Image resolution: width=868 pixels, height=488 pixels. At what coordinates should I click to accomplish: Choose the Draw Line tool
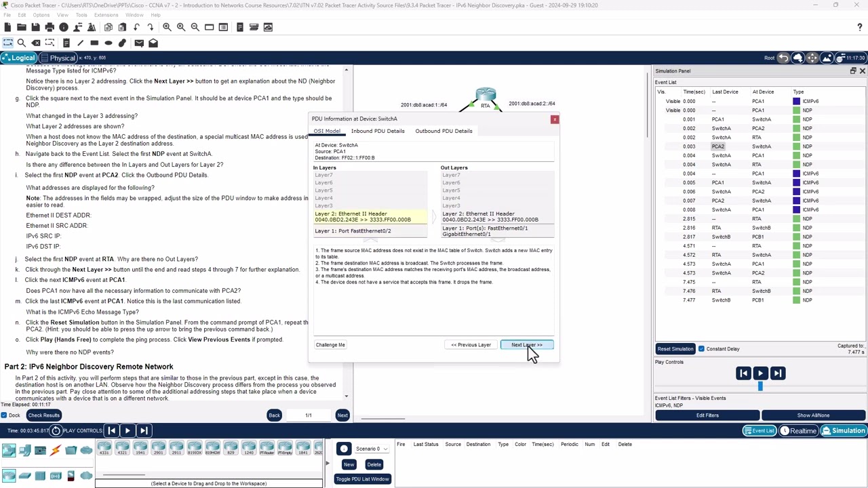(80, 43)
